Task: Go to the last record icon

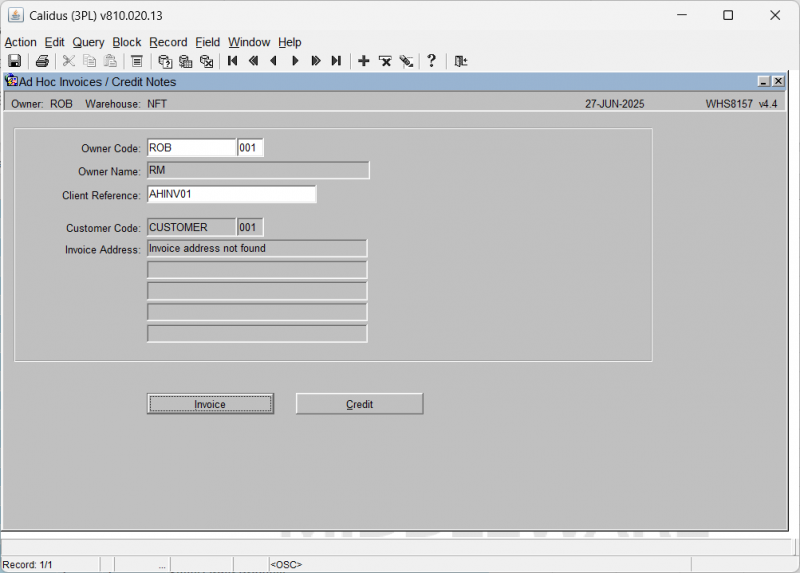Action: coord(336,61)
